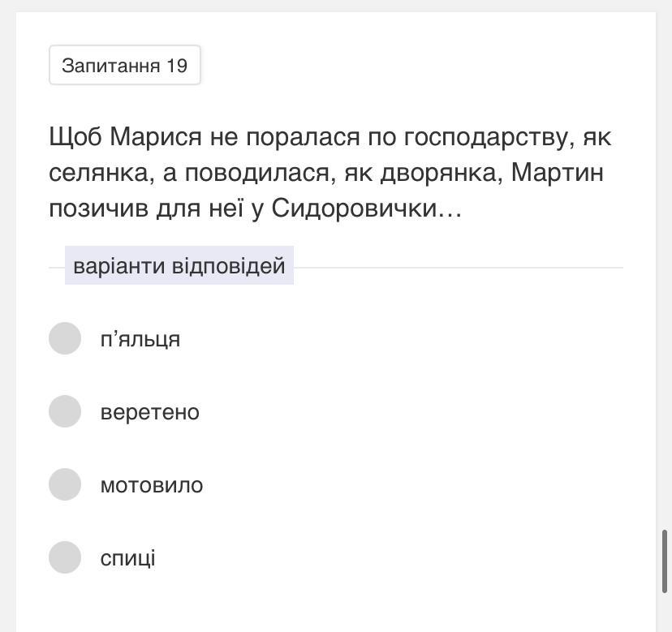Image resolution: width=672 pixels, height=632 pixels.
Task: Click the word Щоб starting the question
Action: pos(75,137)
